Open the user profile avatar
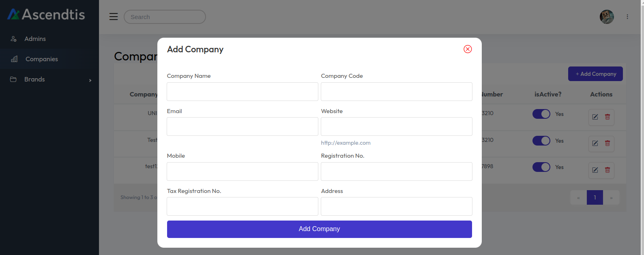 click(x=607, y=17)
